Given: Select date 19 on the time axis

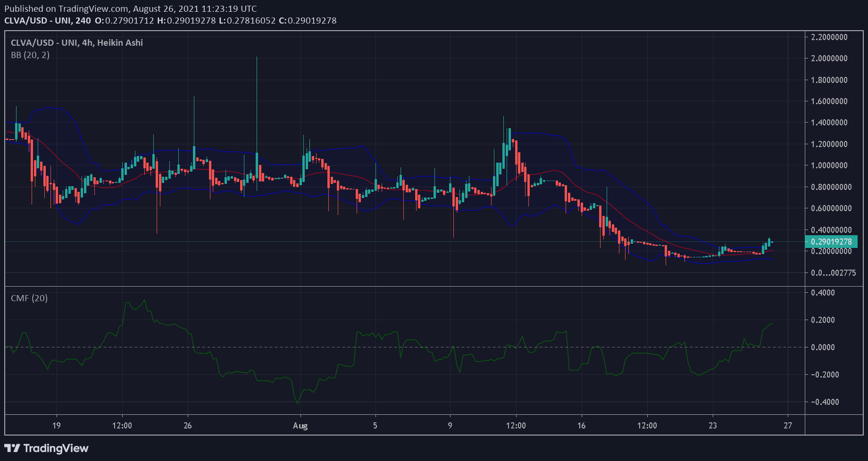Looking at the screenshot, I should tap(56, 426).
